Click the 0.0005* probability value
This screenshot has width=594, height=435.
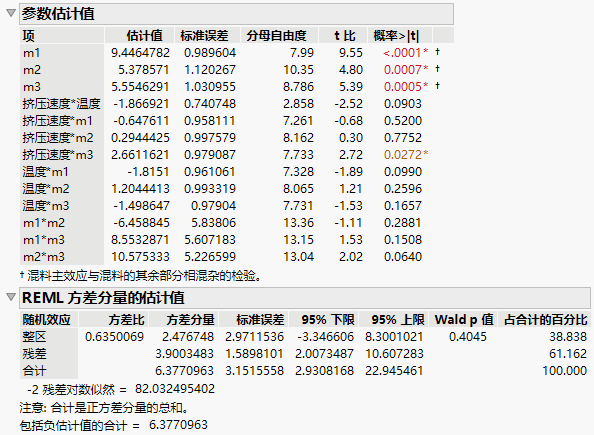[x=406, y=87]
